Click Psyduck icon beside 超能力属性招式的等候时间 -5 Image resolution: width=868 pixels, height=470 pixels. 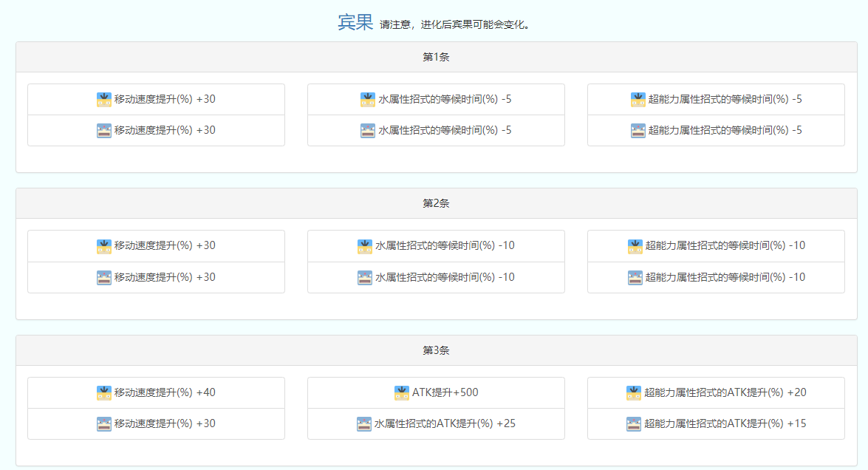click(x=638, y=99)
